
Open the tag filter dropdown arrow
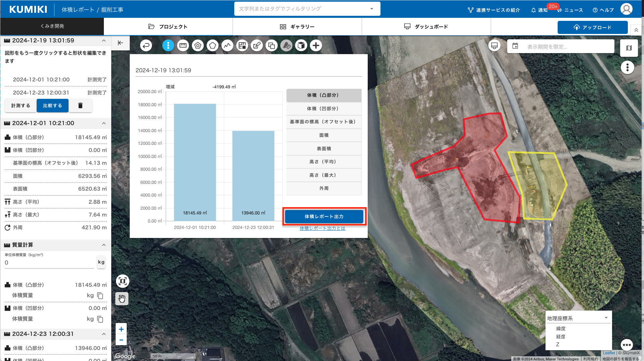pos(372,9)
